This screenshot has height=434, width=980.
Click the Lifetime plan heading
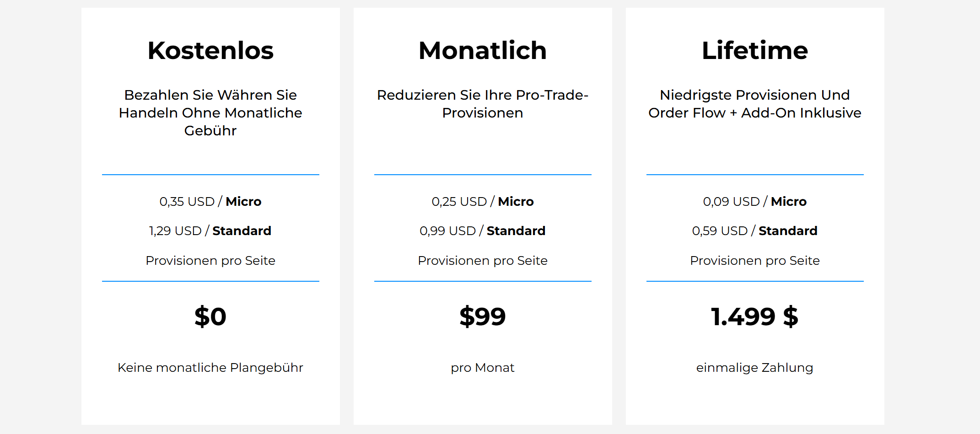tap(754, 50)
